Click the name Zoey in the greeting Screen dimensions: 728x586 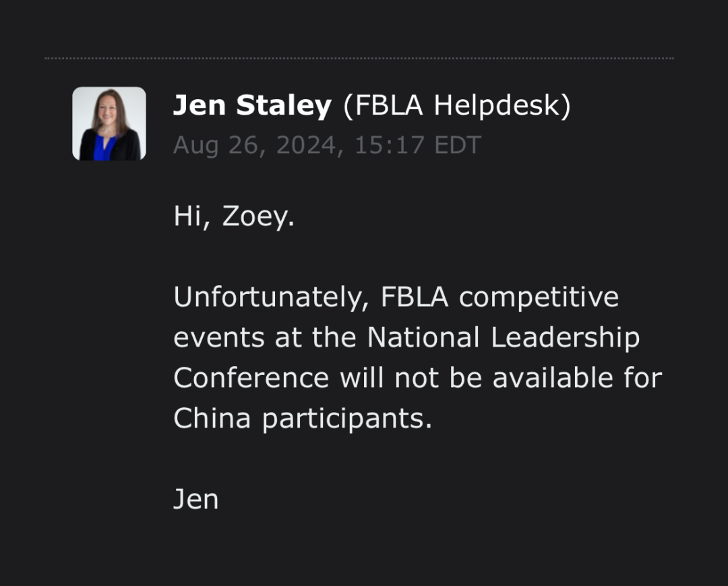[x=258, y=217]
